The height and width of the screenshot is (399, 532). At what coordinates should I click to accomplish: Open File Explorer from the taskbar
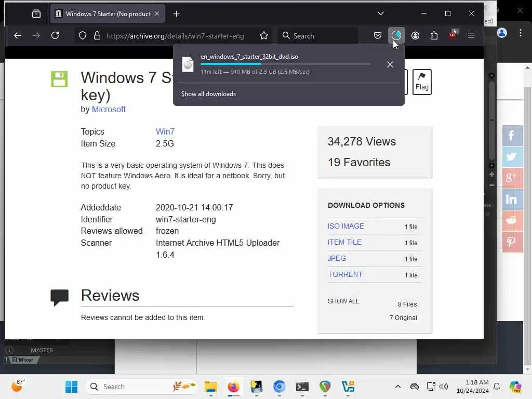[211, 387]
